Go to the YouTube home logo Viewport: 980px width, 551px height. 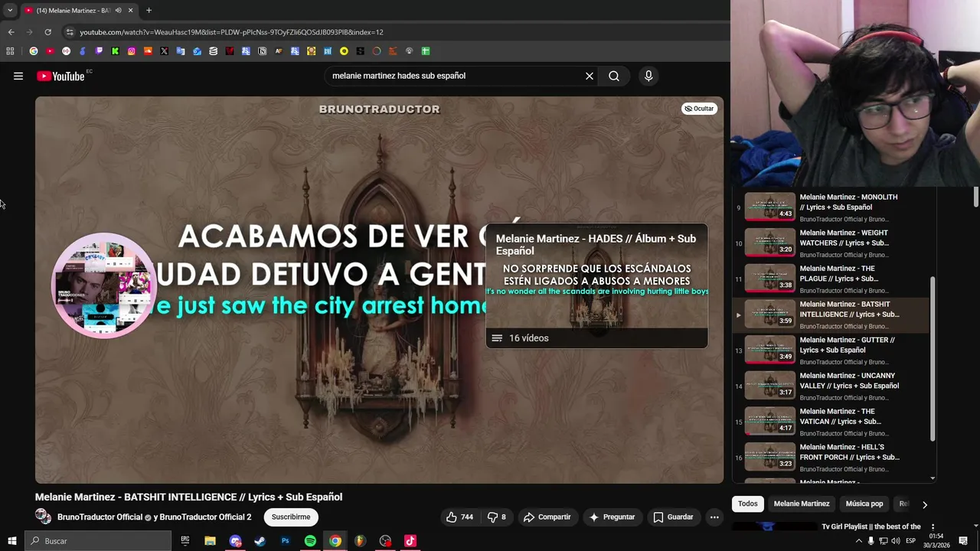coord(61,76)
